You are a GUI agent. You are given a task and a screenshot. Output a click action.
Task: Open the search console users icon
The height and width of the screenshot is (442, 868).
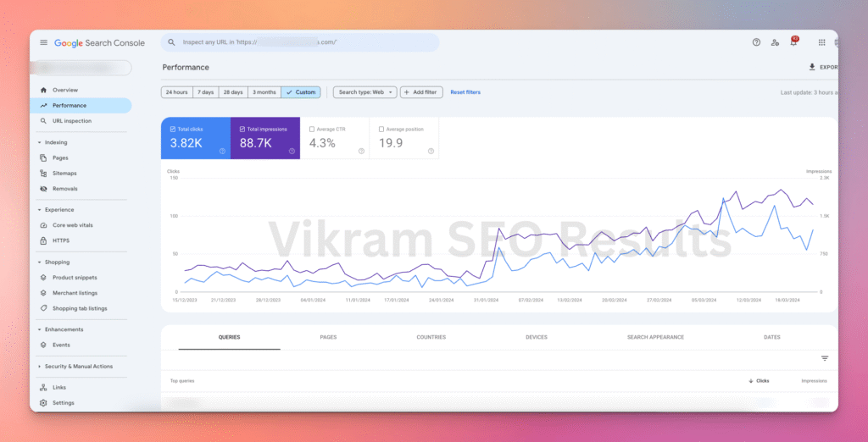[x=775, y=42]
